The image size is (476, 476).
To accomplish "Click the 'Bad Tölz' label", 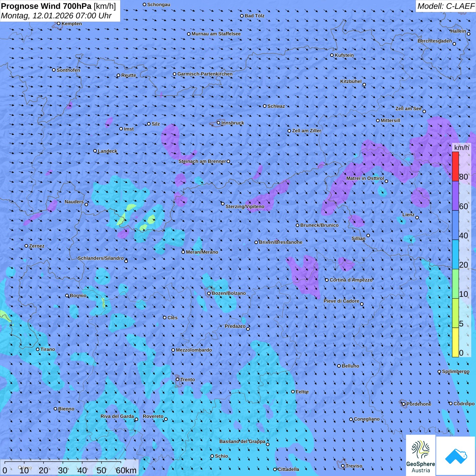I will click(255, 16).
